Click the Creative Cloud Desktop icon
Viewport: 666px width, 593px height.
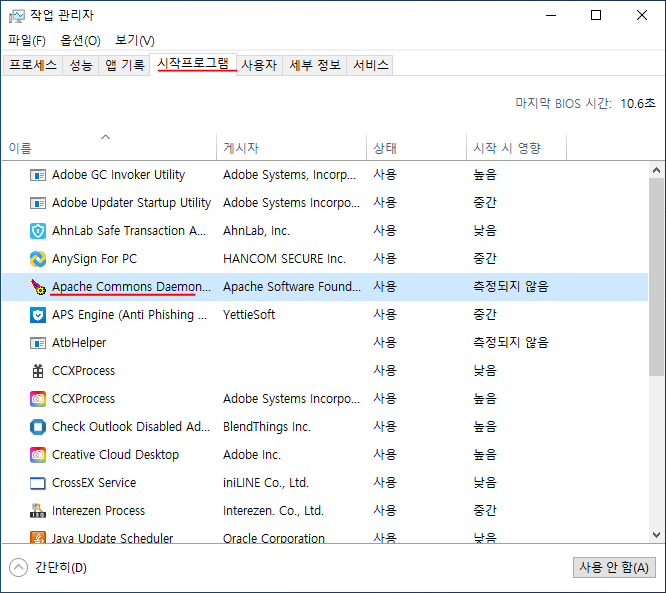coord(38,455)
